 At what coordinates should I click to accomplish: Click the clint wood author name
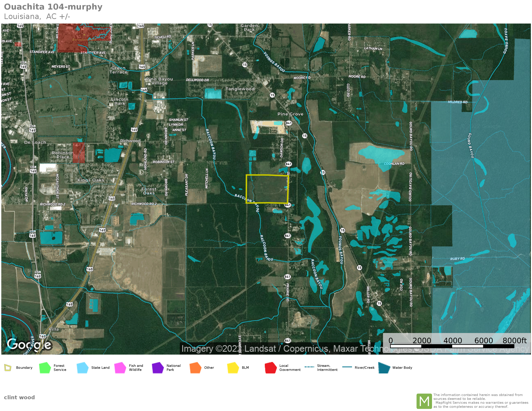pos(20,397)
